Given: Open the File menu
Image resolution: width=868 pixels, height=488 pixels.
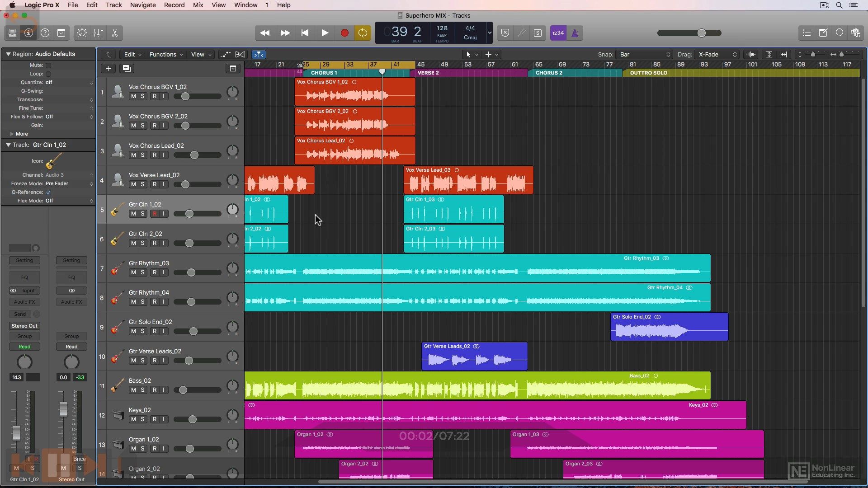Looking at the screenshot, I should pos(73,5).
